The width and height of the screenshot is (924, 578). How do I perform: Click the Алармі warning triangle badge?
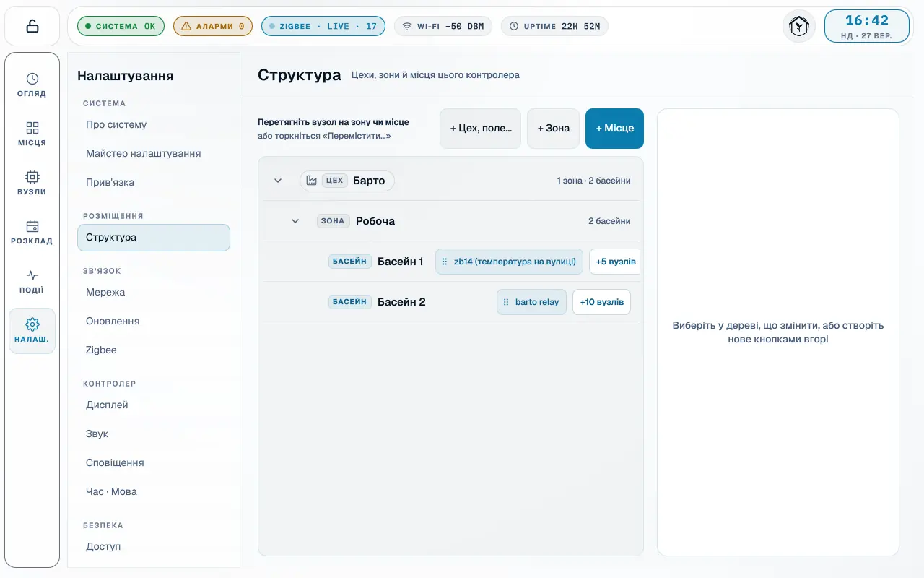[213, 26]
